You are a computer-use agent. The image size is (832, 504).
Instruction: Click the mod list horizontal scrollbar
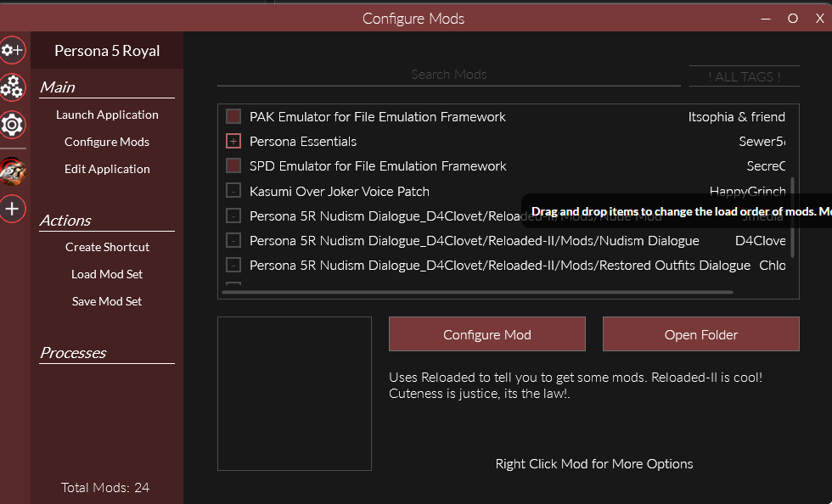click(477, 292)
